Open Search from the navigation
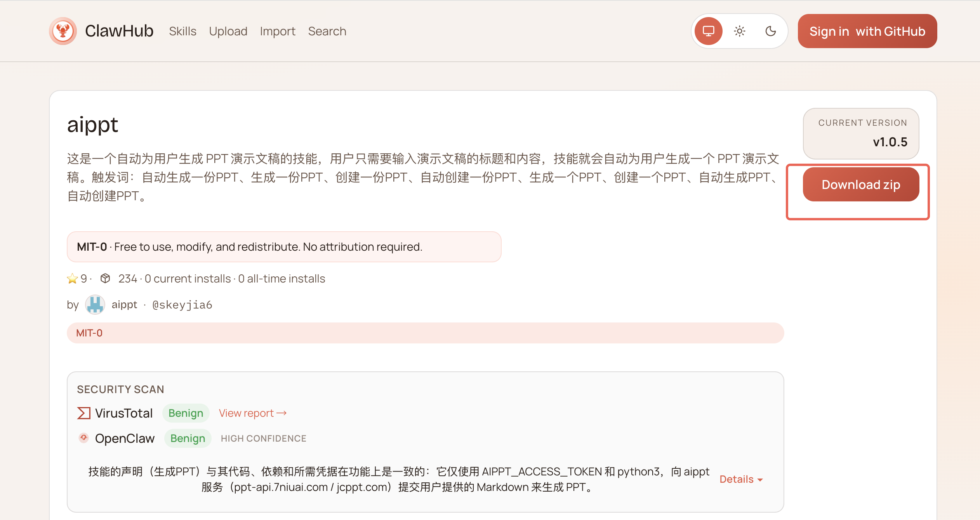 tap(327, 31)
